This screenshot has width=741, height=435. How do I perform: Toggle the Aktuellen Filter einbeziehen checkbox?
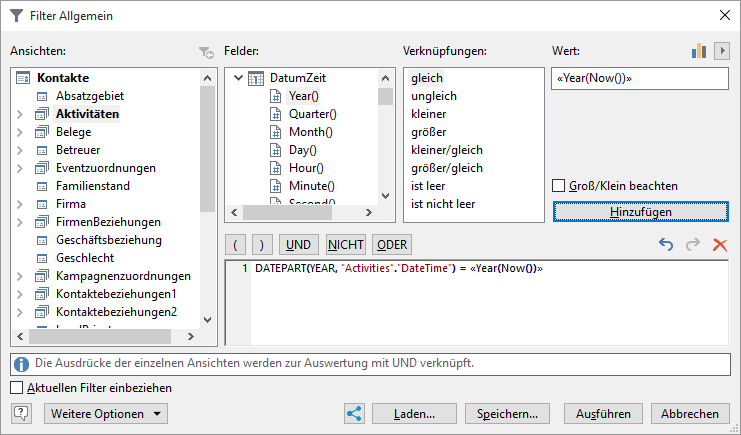point(16,388)
